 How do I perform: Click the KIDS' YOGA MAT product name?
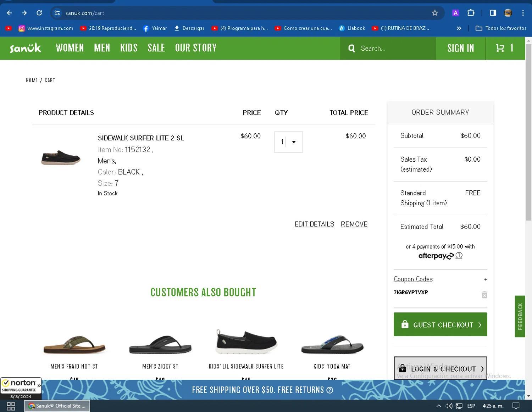332,366
